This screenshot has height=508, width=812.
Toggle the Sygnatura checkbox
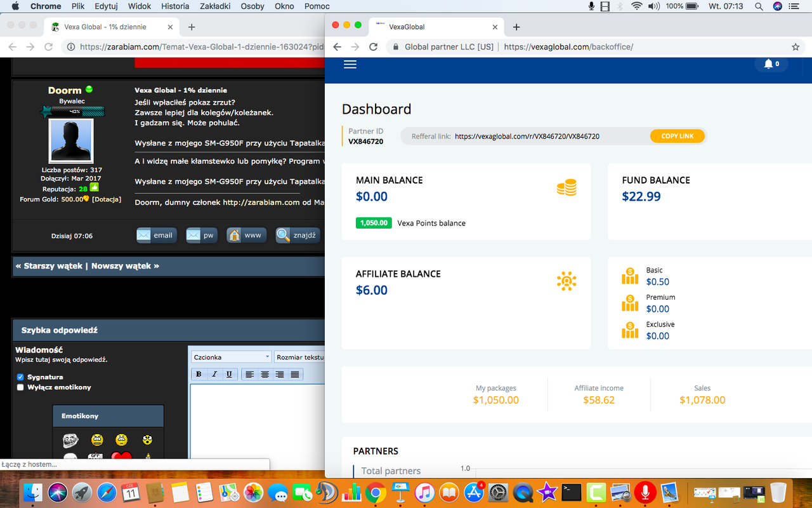[20, 377]
